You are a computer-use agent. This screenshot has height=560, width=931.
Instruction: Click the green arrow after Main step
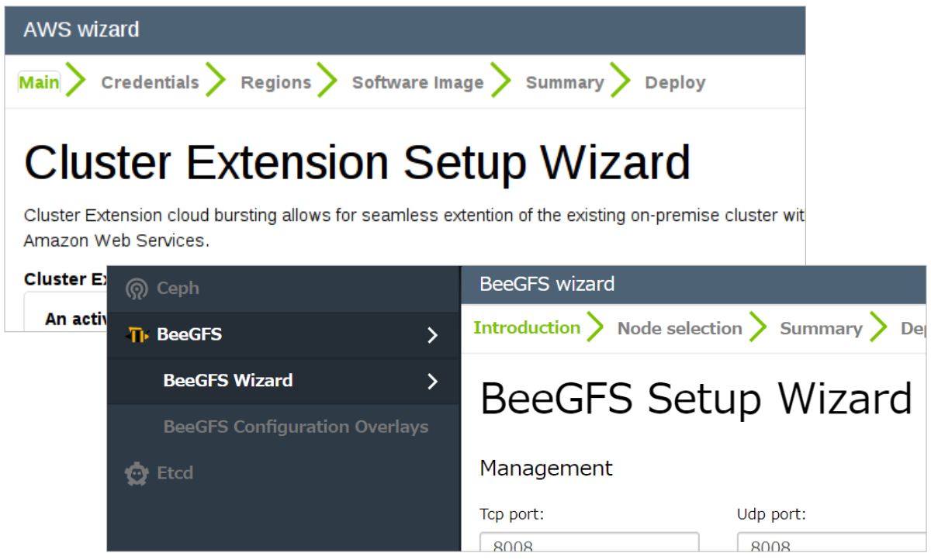coord(76,81)
